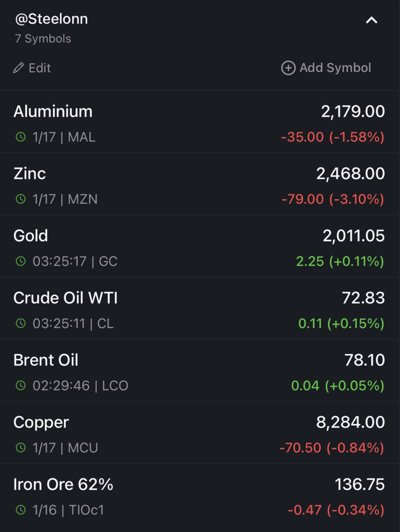Open the Copper quote
400x532 pixels.
tap(200, 433)
